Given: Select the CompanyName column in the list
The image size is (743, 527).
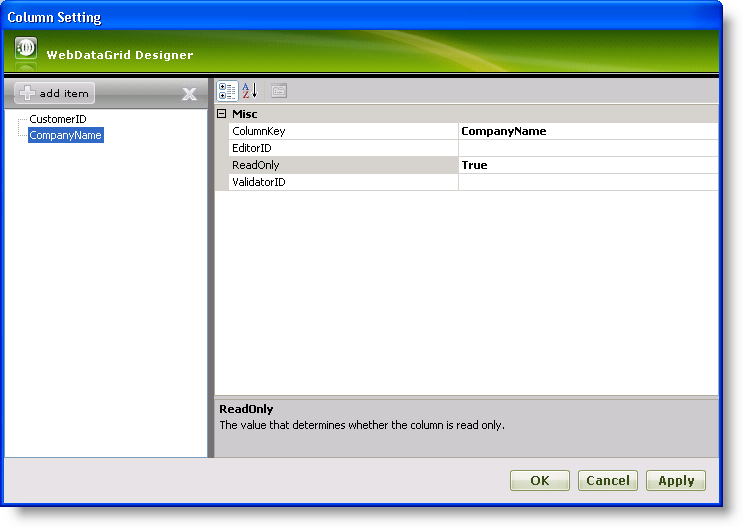Looking at the screenshot, I should (65, 135).
